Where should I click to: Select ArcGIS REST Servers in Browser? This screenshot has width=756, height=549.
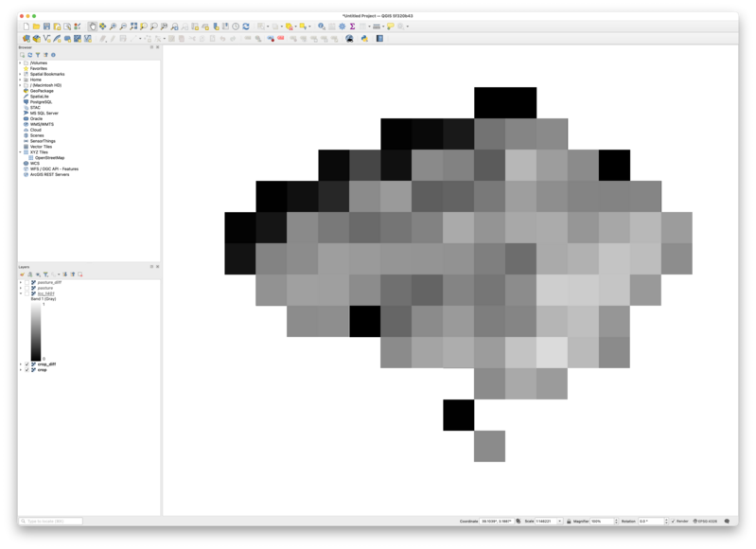point(49,174)
